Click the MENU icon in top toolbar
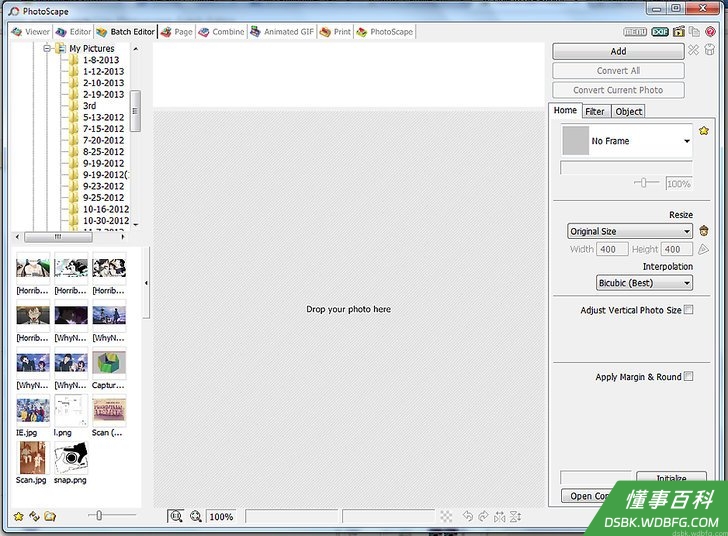This screenshot has width=728, height=536. (x=635, y=32)
